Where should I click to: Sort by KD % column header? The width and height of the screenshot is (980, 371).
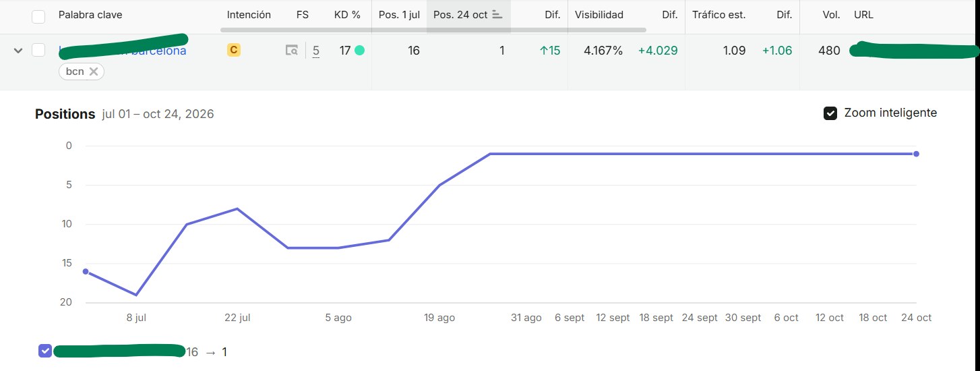pyautogui.click(x=347, y=15)
